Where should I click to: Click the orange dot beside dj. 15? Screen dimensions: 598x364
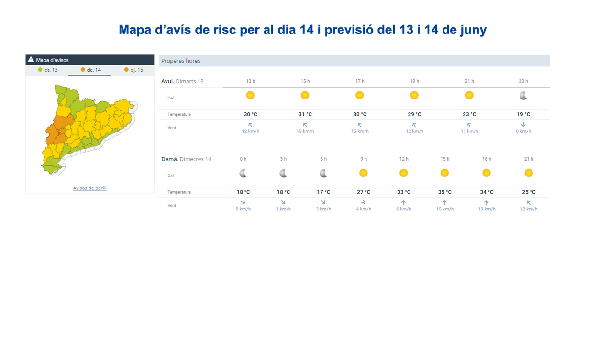[x=126, y=70]
